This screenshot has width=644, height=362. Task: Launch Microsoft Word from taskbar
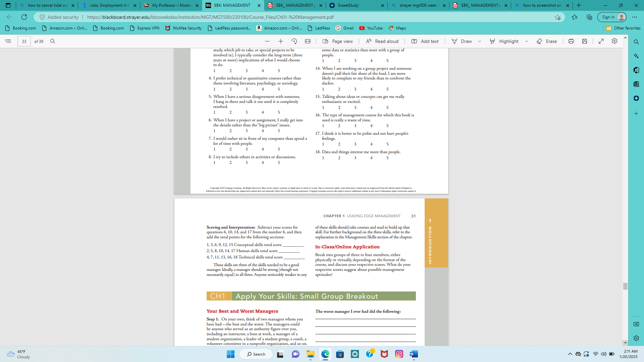(414, 354)
